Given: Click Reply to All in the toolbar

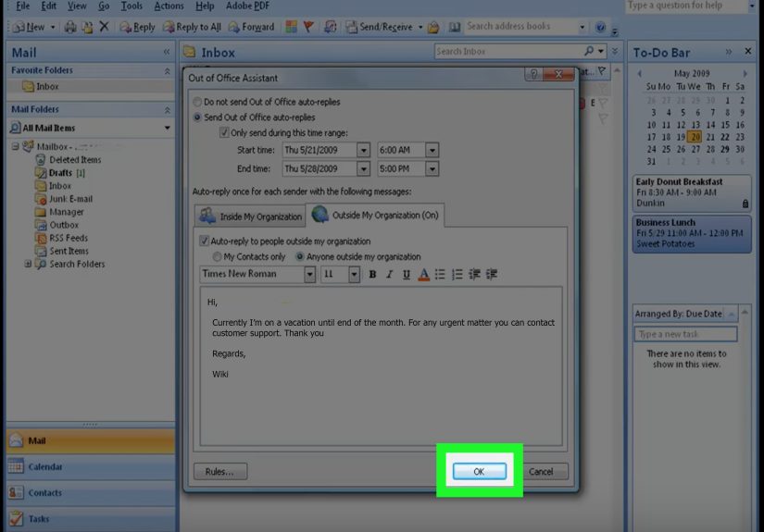Looking at the screenshot, I should [192, 27].
